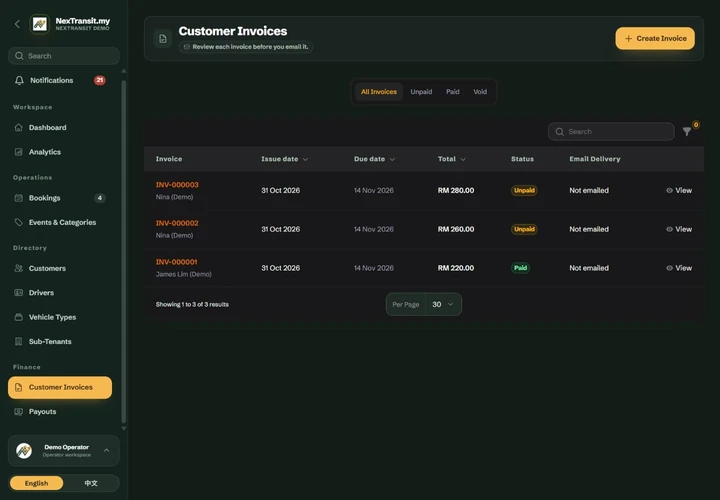Image resolution: width=720 pixels, height=500 pixels.
Task: Open Analytics from the sidebar
Action: click(x=60, y=152)
